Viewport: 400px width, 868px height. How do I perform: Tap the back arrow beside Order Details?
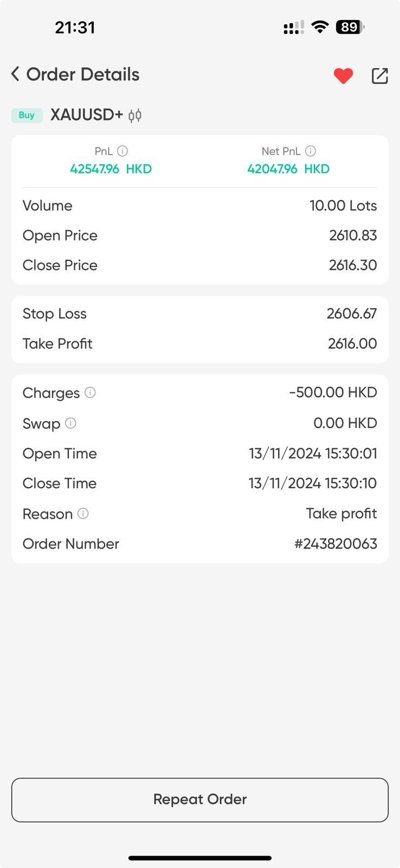click(x=16, y=74)
